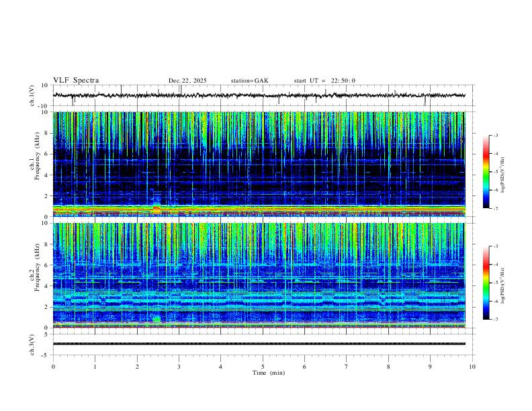Click the '-3' label on ch.1 color bar

click(x=495, y=135)
